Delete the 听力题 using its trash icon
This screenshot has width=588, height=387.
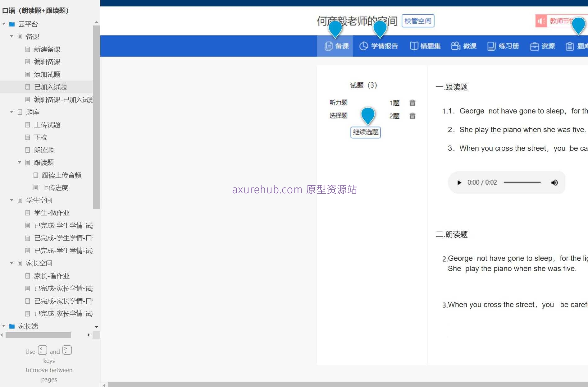[x=412, y=103]
